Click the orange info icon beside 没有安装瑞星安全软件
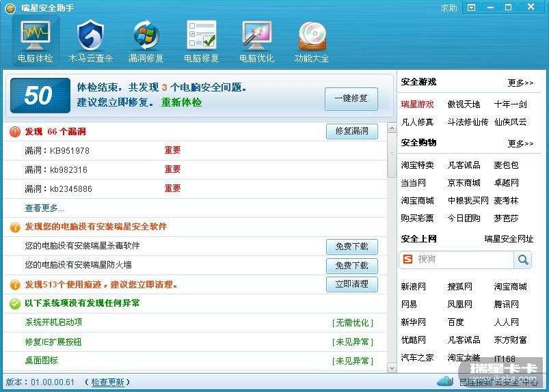This screenshot has width=549, height=392. tap(15, 227)
